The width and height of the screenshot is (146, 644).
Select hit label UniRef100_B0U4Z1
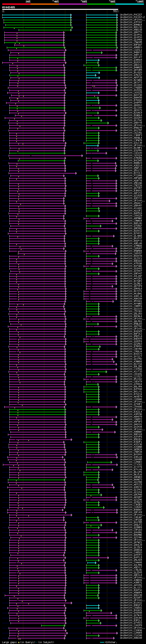(x=131, y=610)
